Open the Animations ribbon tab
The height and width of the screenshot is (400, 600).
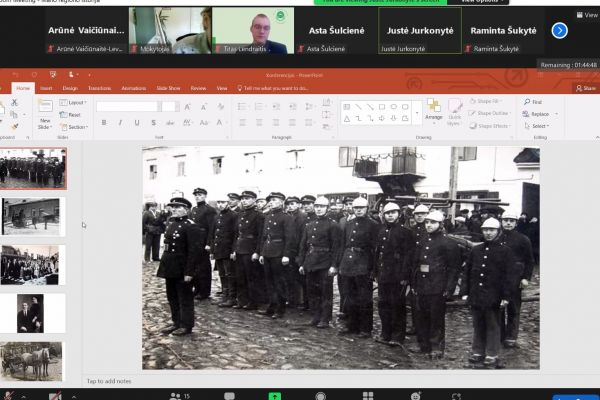point(134,88)
